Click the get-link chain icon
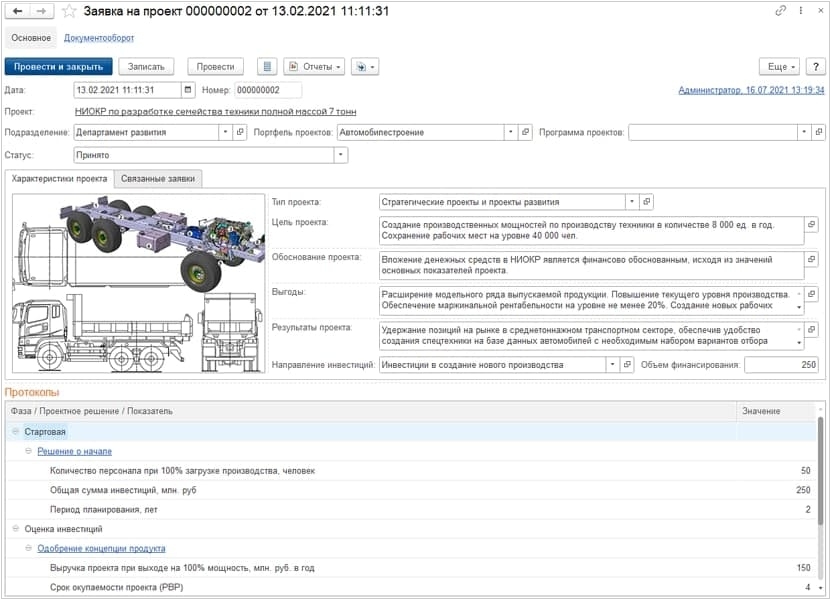Image resolution: width=830 pixels, height=599 pixels. [x=781, y=11]
